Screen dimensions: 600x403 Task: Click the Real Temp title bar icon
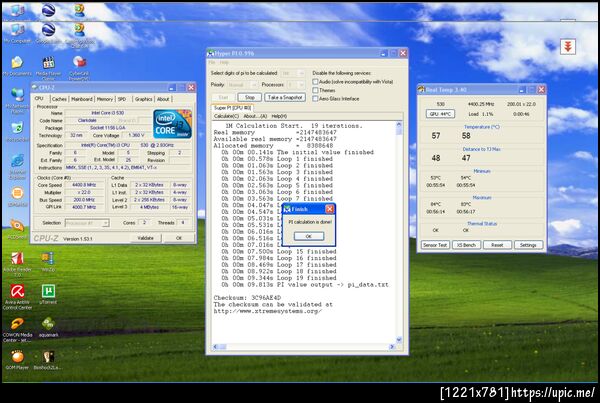click(x=421, y=90)
